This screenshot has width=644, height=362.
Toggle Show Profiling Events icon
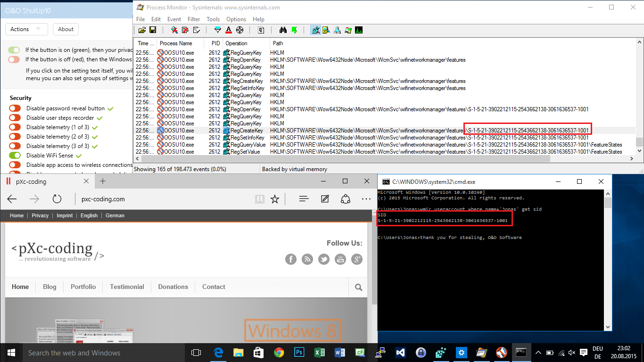tap(359, 30)
